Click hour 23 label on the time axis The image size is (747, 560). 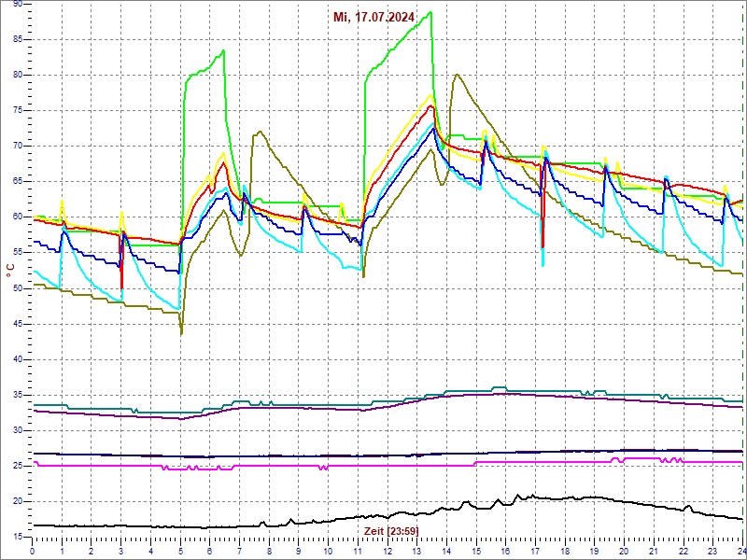[x=713, y=552]
